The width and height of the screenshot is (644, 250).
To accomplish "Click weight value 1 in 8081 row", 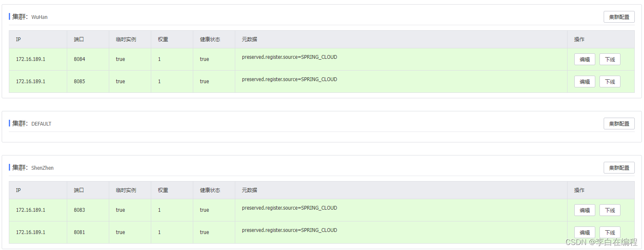I will (159, 232).
